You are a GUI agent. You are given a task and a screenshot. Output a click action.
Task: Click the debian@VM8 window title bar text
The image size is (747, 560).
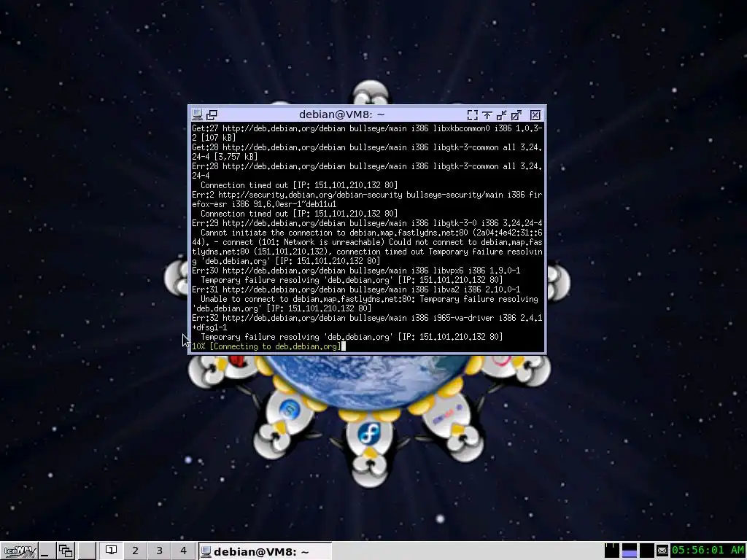click(x=341, y=114)
